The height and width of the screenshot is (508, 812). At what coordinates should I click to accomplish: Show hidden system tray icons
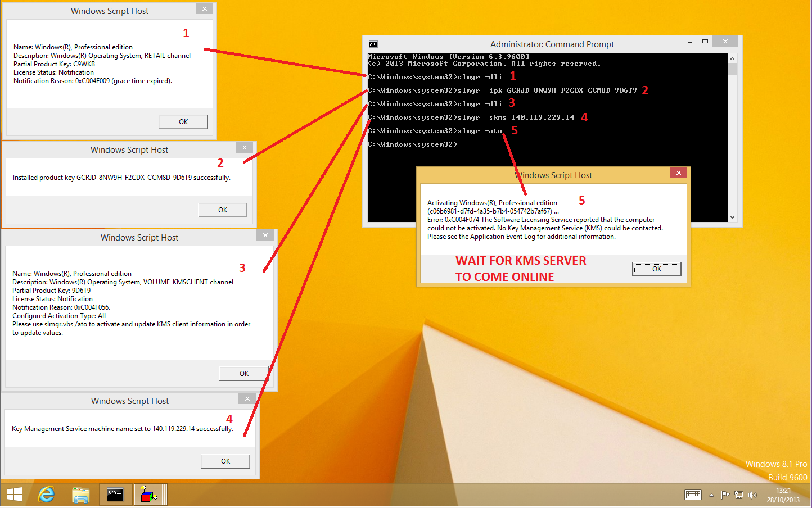click(711, 495)
